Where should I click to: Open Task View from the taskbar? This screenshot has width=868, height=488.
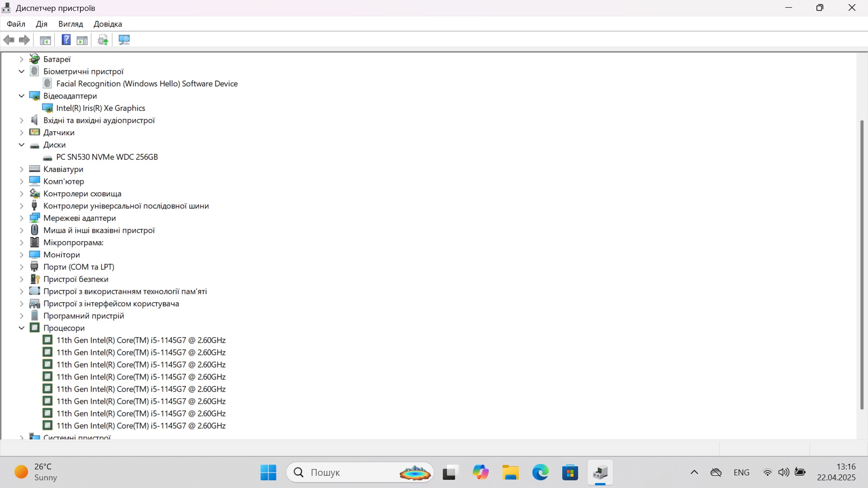pyautogui.click(x=451, y=473)
